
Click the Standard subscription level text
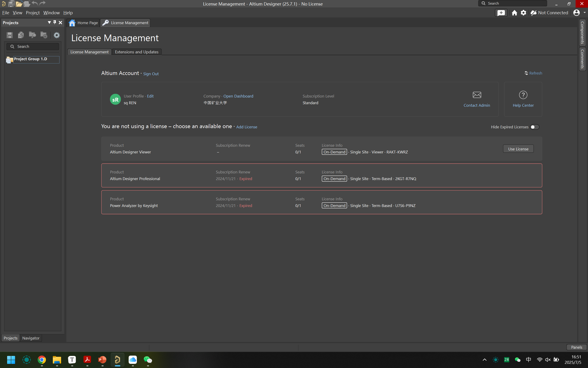(x=310, y=103)
